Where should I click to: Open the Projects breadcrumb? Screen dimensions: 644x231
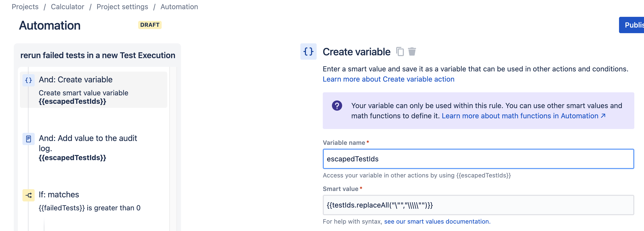pos(25,7)
